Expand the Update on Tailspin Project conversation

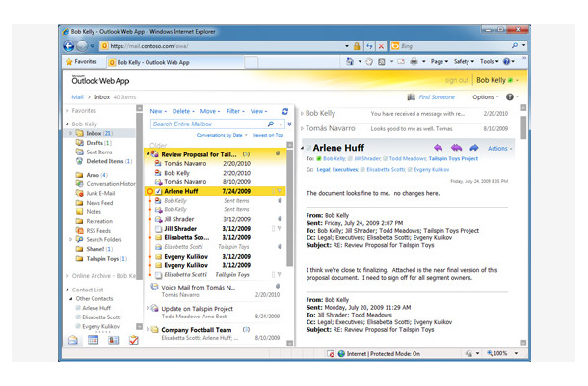tap(148, 308)
